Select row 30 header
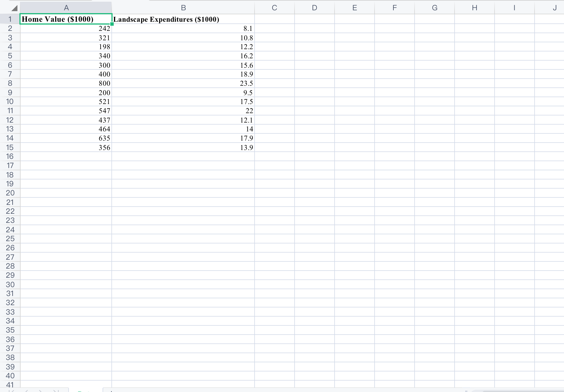 point(10,285)
